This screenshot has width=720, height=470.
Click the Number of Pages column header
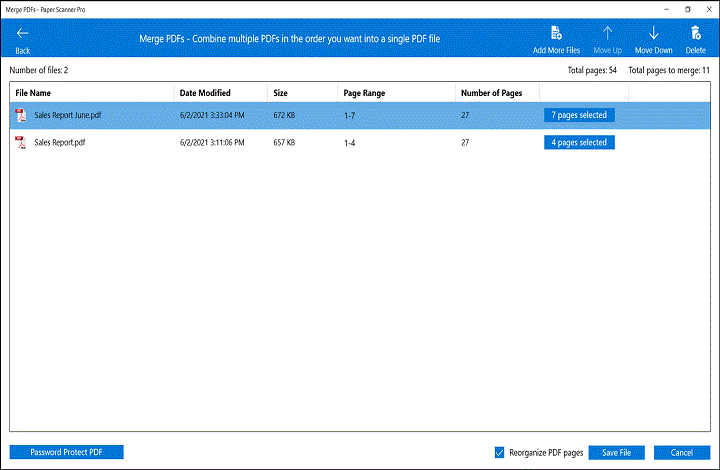click(491, 93)
